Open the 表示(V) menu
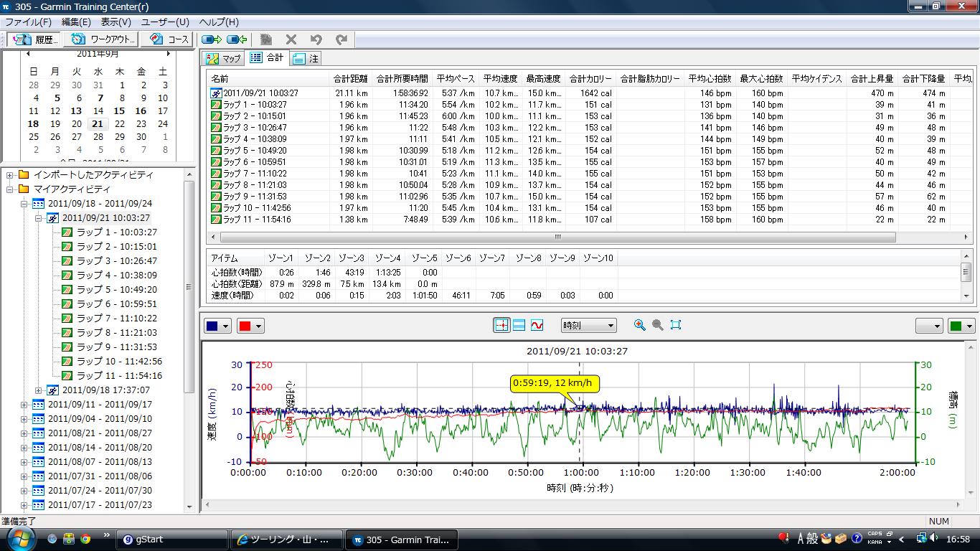The image size is (980, 551). point(116,22)
